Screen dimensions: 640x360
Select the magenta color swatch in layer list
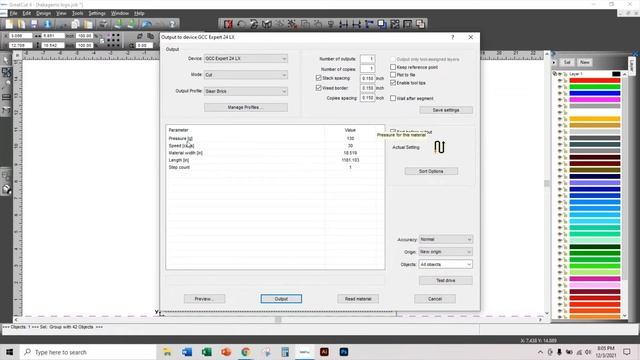[x=595, y=100]
